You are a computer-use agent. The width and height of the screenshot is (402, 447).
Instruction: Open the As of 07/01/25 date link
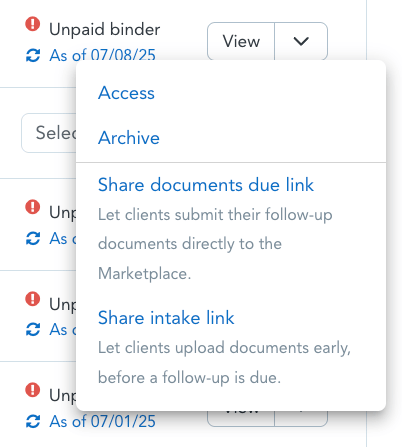point(103,421)
